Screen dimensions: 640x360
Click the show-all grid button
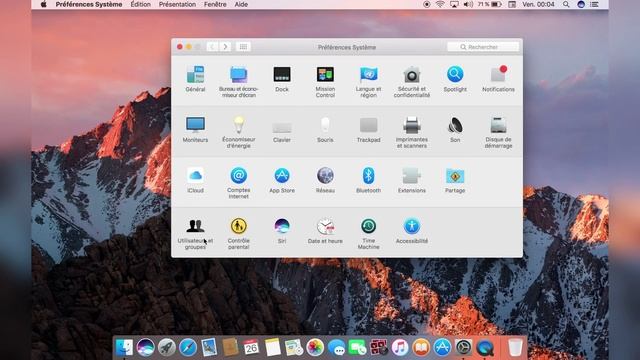tap(243, 47)
